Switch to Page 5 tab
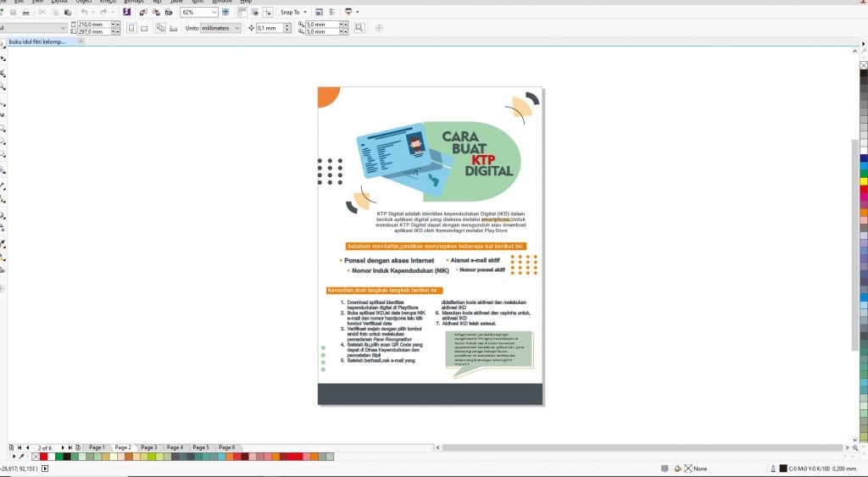 coord(201,447)
